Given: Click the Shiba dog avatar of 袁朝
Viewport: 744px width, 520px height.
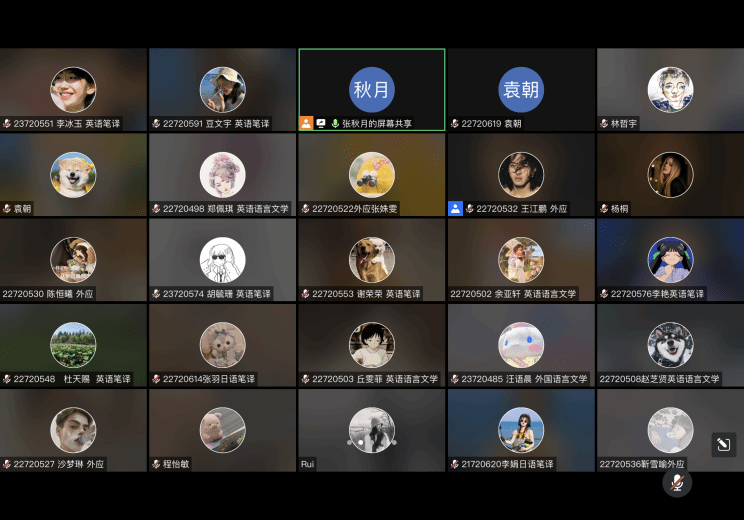Looking at the screenshot, I should coord(73,174).
